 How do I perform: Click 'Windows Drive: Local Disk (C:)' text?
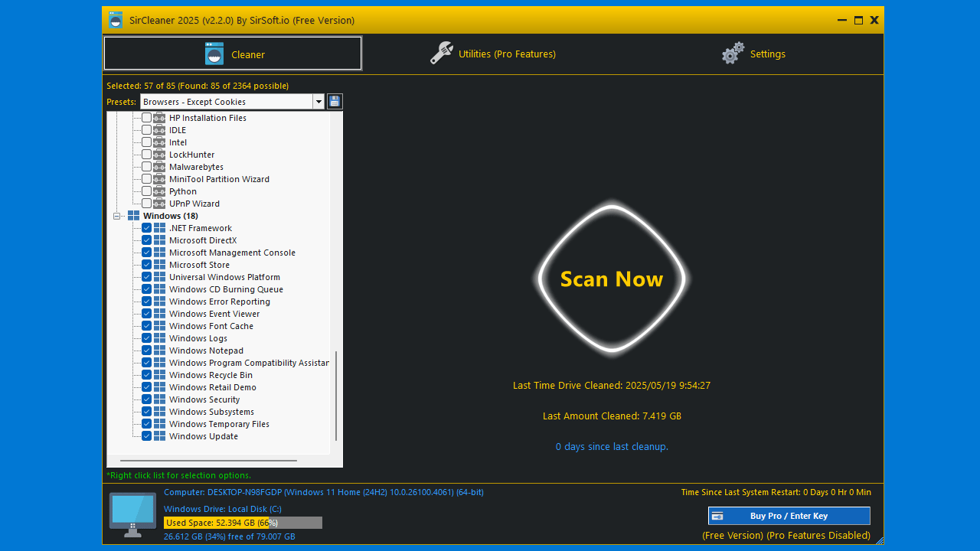tap(223, 509)
